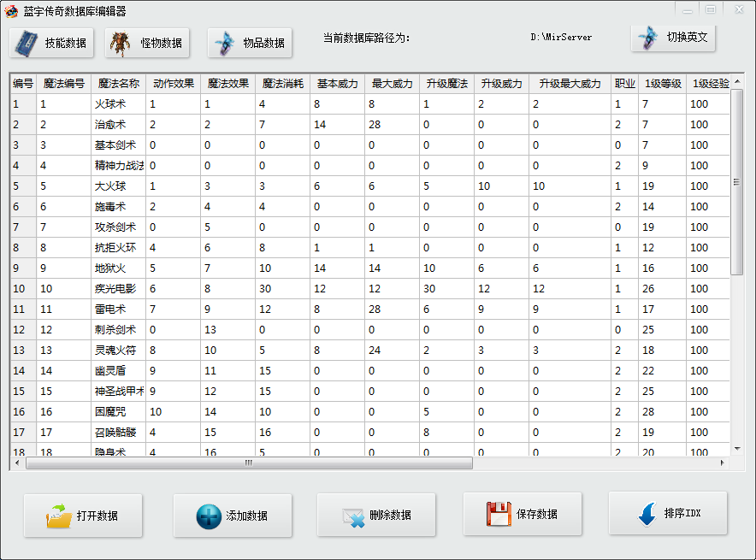Click the 打开数据 open data button
This screenshot has width=756, height=560.
pos(83,516)
